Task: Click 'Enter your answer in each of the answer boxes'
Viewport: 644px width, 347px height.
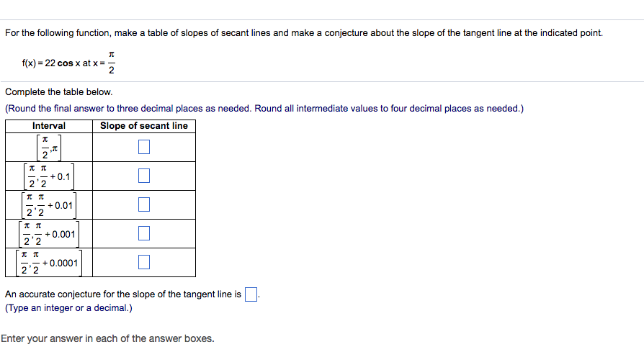Action: (107, 338)
